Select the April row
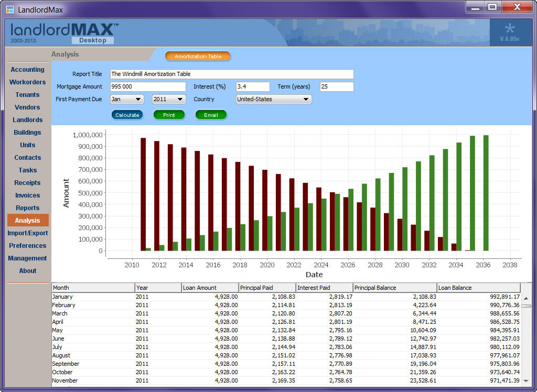537x392 pixels. pos(286,322)
